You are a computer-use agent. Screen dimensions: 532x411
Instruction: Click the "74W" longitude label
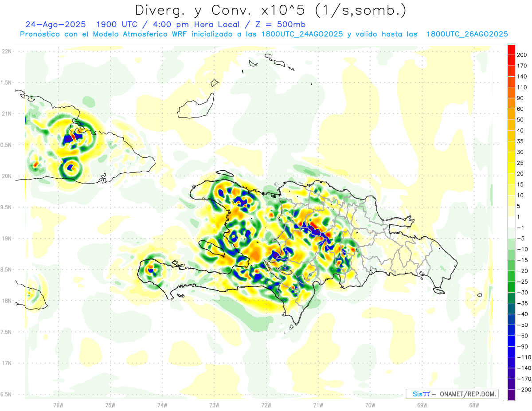162,405
